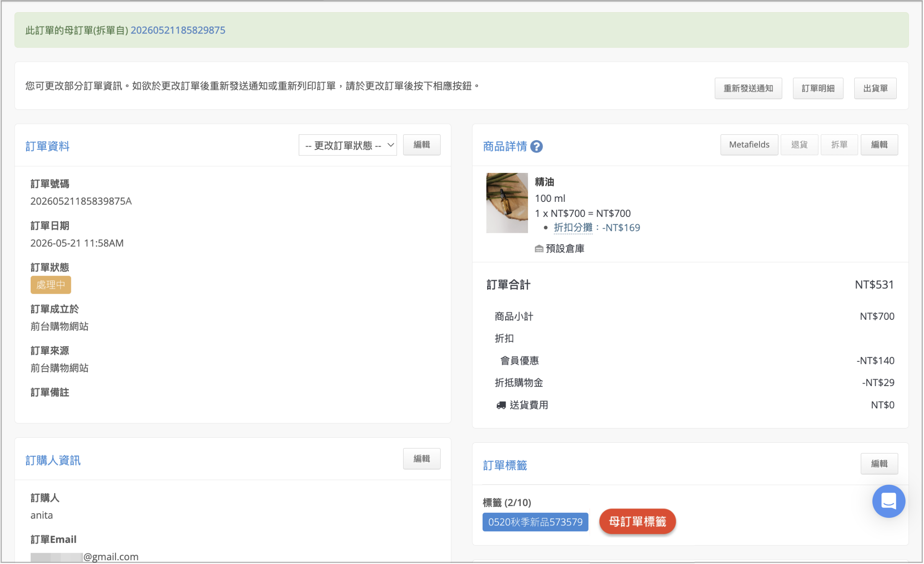Open parent order link 20260521185829875
Image resolution: width=924 pixels, height=564 pixels.
178,30
